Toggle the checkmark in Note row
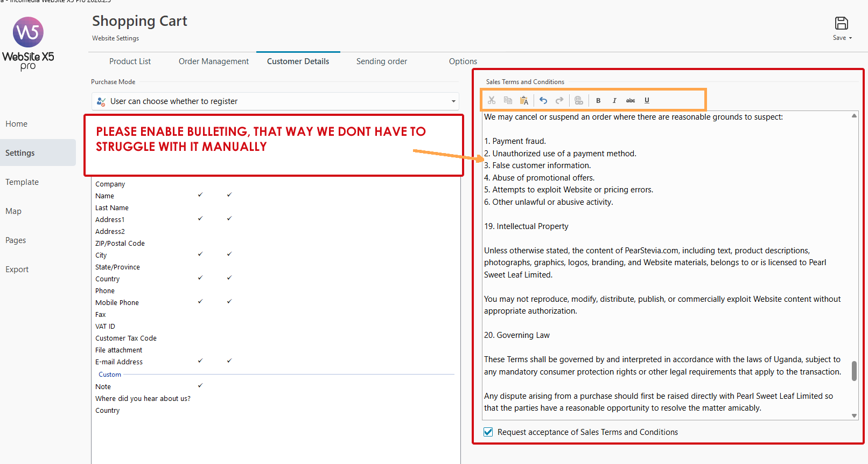Image resolution: width=868 pixels, height=464 pixels. pyautogui.click(x=200, y=386)
